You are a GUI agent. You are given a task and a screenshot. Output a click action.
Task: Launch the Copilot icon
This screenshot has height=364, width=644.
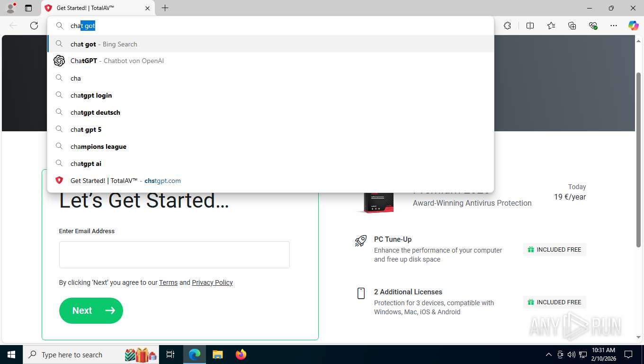(634, 26)
